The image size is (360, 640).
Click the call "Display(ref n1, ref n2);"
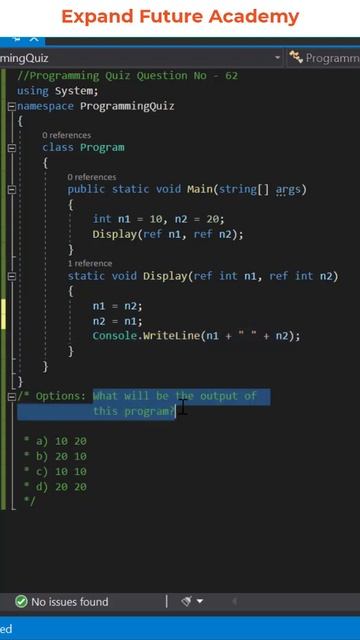[x=168, y=235]
